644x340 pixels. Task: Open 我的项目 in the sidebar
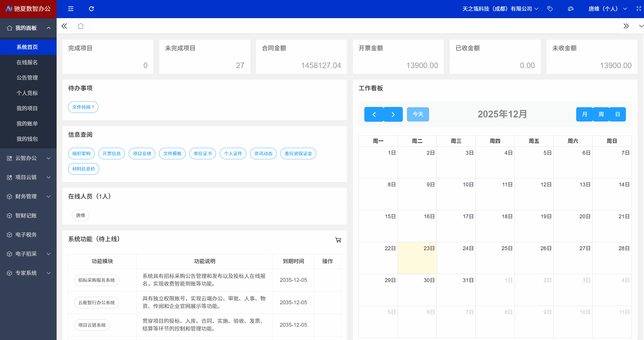27,108
